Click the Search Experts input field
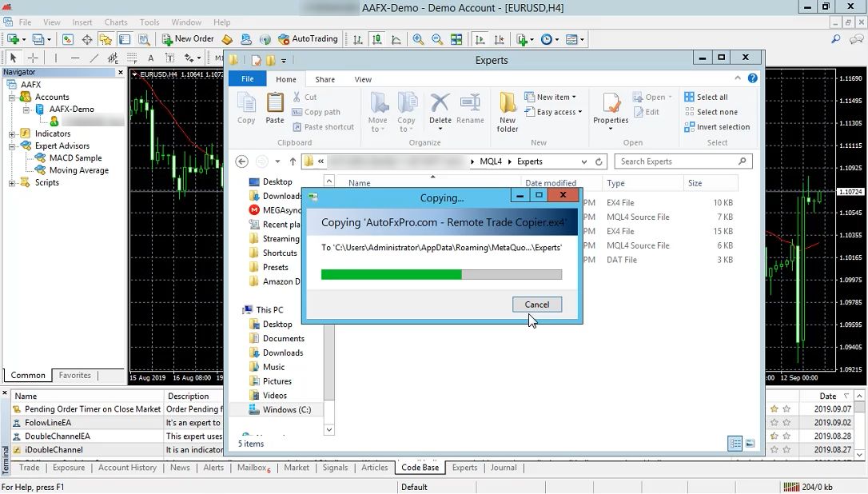Screen dimensions: 868x494 678,161
